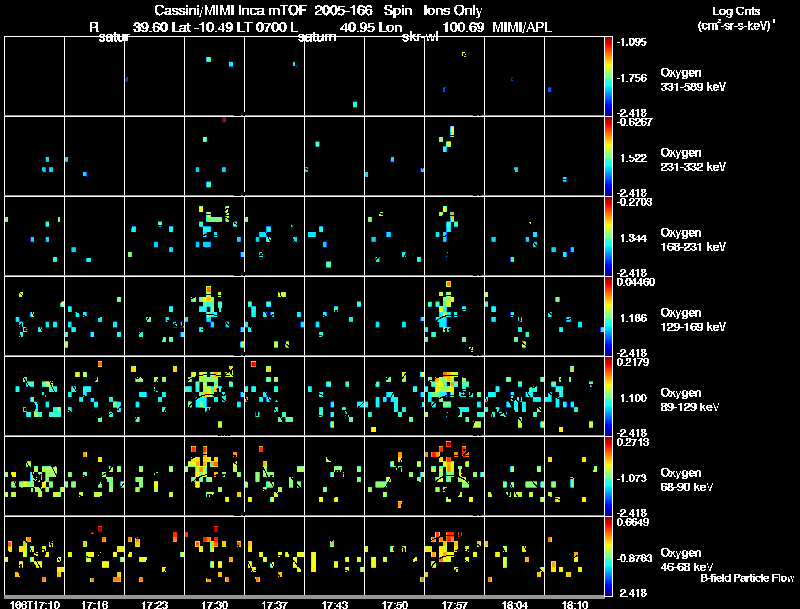
Task: Click the "17:57" time axis label
Action: [455, 605]
